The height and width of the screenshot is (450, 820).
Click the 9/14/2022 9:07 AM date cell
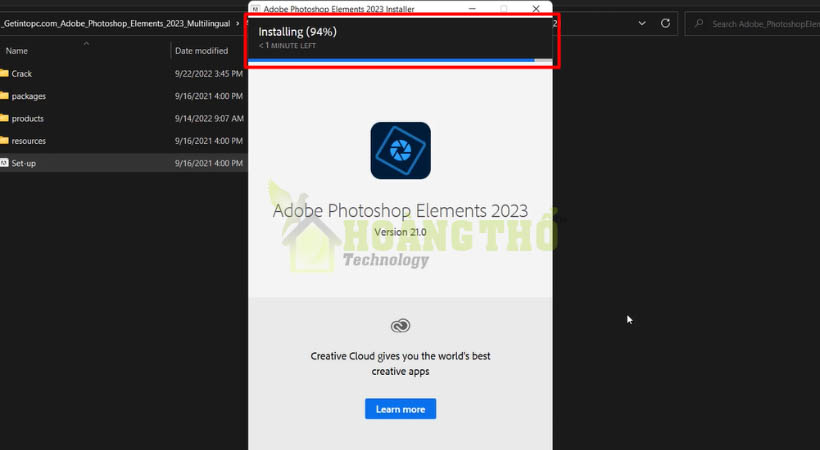pyautogui.click(x=209, y=119)
